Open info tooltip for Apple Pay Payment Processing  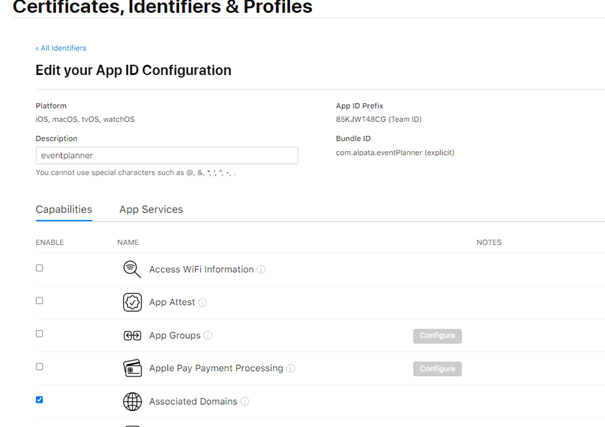click(291, 368)
